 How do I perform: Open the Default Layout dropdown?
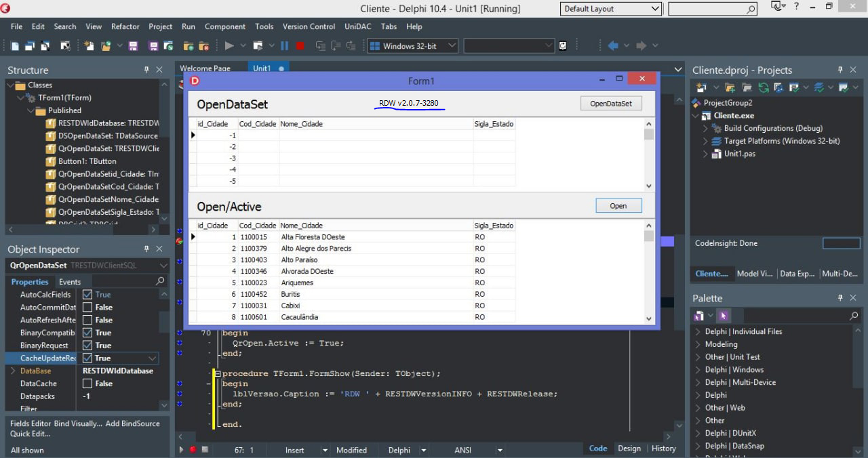(654, 9)
